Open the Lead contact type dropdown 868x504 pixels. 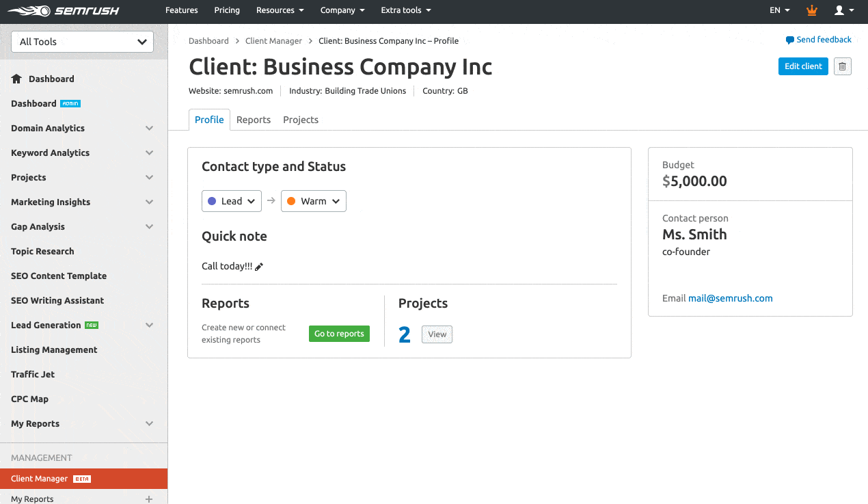tap(232, 201)
